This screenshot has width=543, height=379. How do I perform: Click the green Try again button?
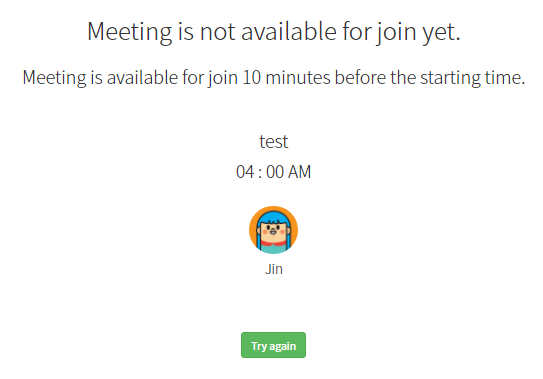(273, 345)
